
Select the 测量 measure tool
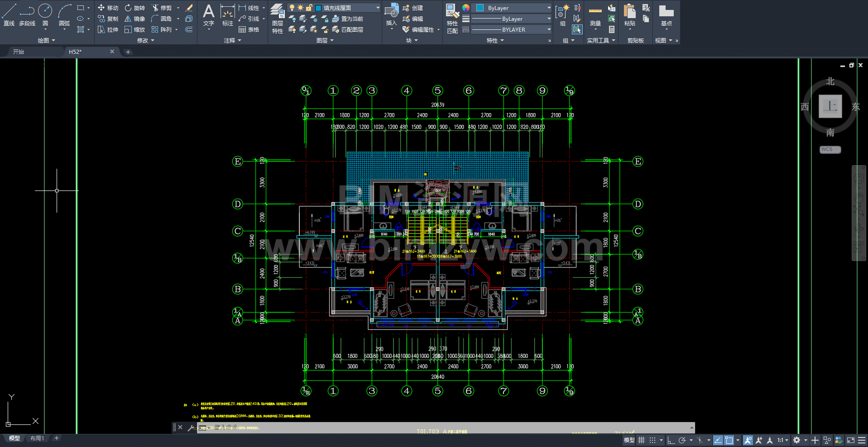595,16
